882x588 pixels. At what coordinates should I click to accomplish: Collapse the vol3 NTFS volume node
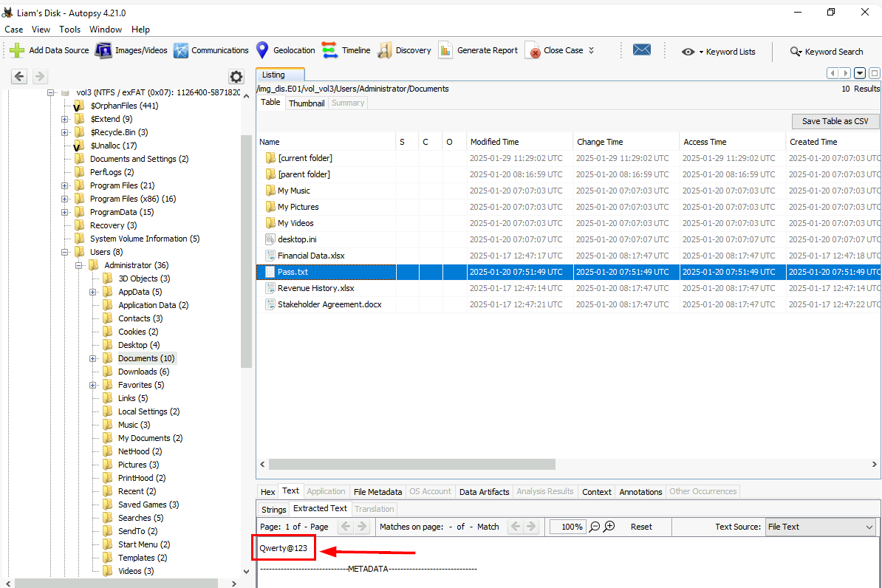(x=51, y=92)
